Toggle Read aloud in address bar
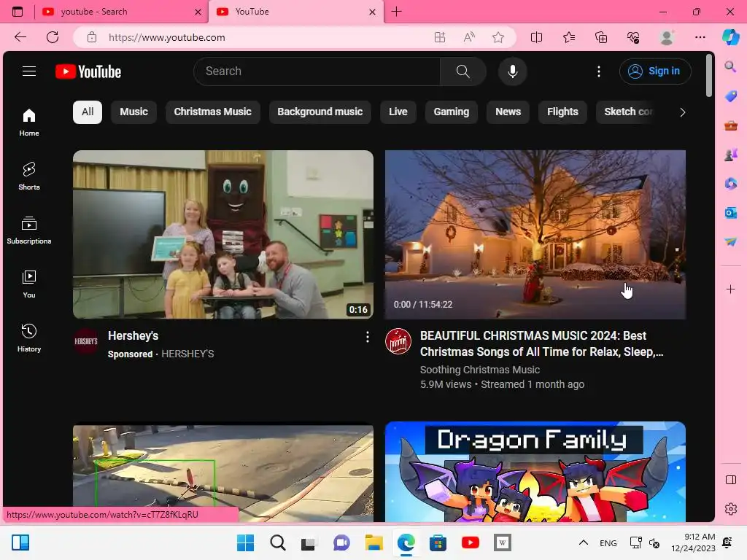Viewport: 747px width, 560px height. tap(469, 37)
